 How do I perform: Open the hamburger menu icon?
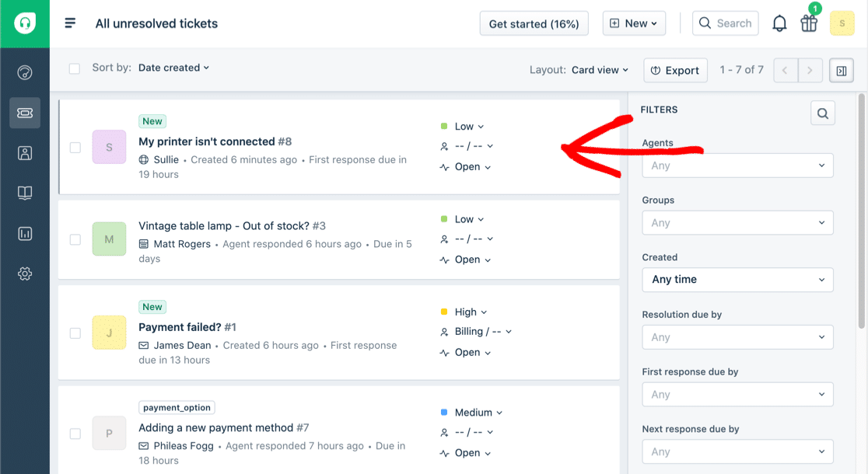(x=70, y=23)
